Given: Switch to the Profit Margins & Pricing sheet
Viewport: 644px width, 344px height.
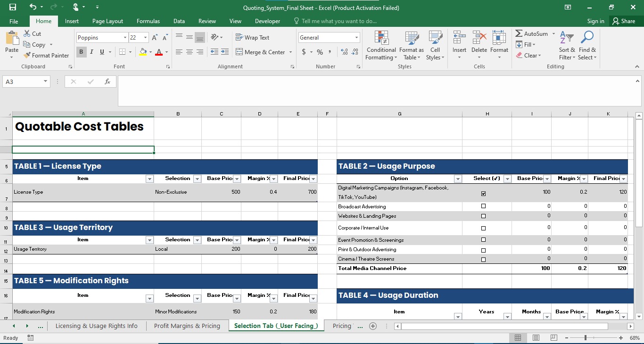Looking at the screenshot, I should pos(187,326).
